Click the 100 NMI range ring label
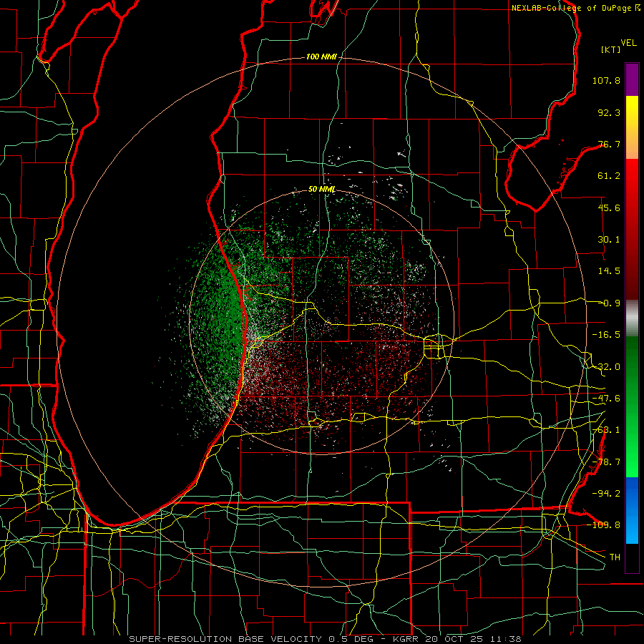The height and width of the screenshot is (644, 644). 321,57
